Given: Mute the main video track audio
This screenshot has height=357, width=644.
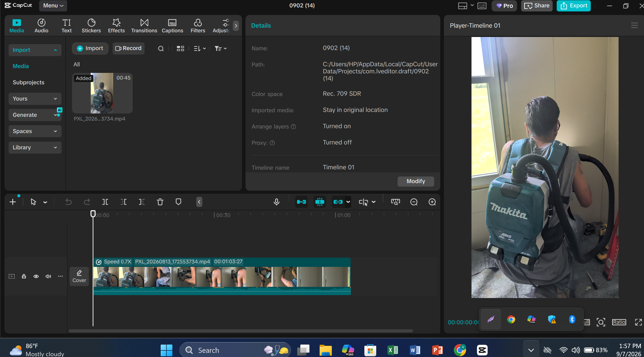Looking at the screenshot, I should [x=48, y=276].
